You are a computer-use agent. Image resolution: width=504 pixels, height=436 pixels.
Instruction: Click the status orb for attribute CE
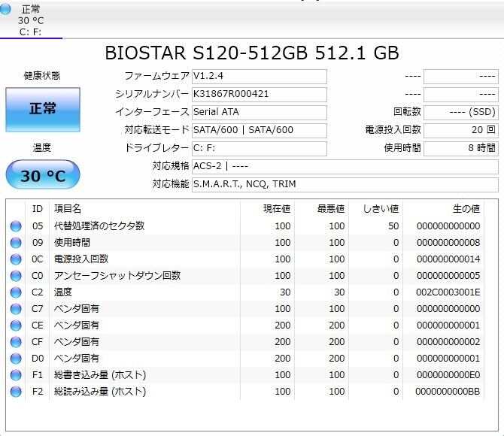pyautogui.click(x=16, y=325)
